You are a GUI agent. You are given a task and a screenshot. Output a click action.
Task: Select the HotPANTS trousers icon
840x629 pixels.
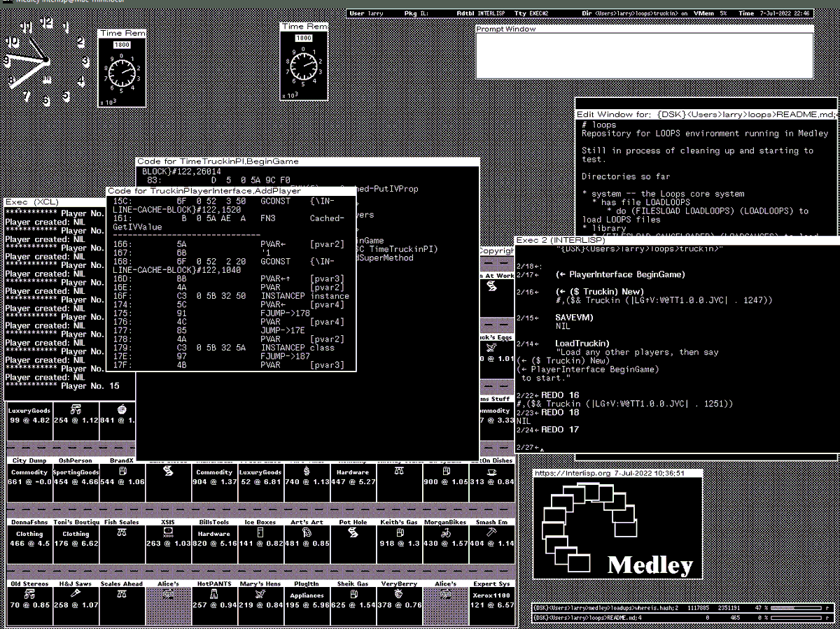(213, 593)
